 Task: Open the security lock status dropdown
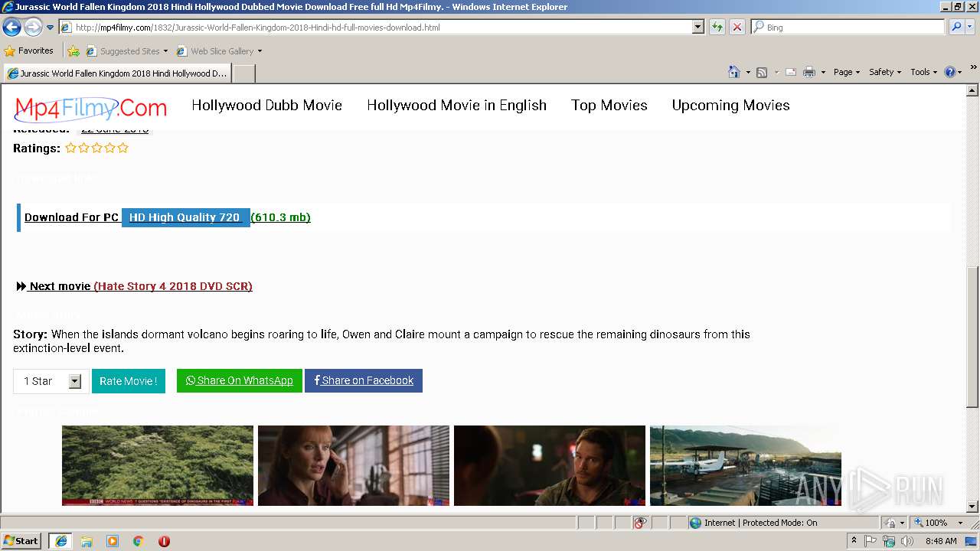(894, 523)
